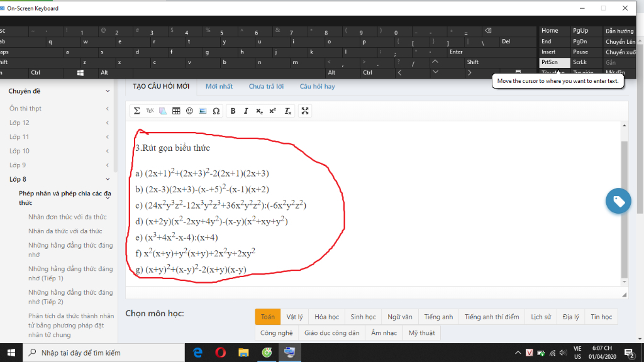Open the TeX formula editor
Screen dimensions: 644x362
pos(150,111)
